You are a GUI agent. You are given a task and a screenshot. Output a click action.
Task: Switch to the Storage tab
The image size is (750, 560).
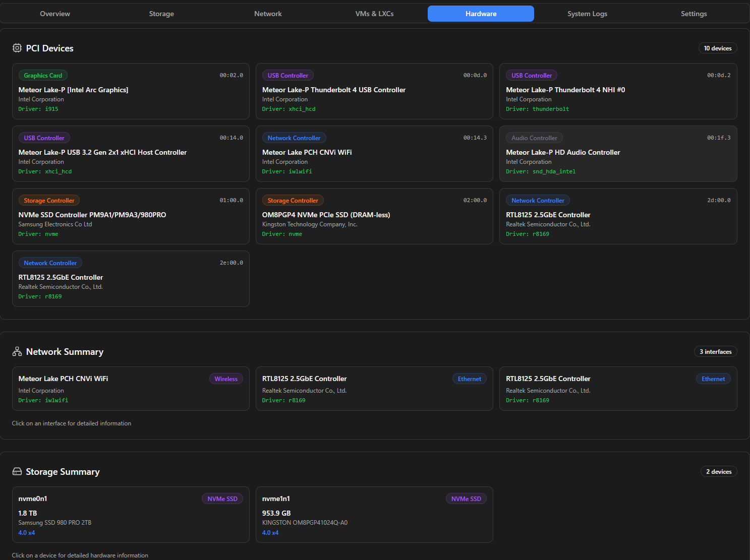161,14
